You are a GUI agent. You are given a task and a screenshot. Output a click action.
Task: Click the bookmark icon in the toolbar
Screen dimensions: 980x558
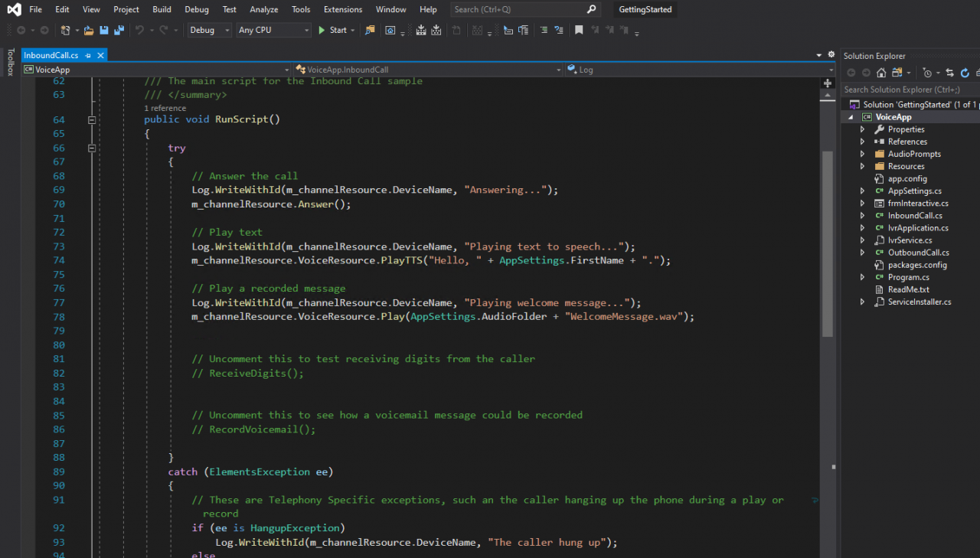[x=579, y=31]
